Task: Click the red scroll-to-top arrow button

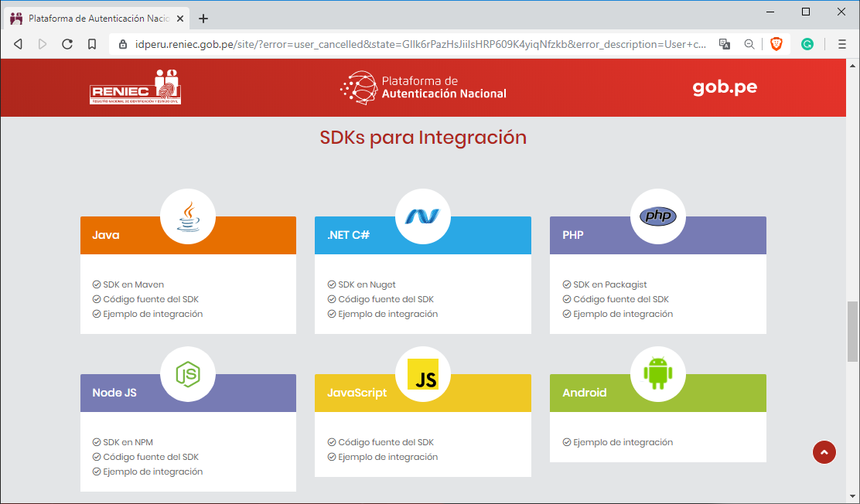Action: pos(824,452)
